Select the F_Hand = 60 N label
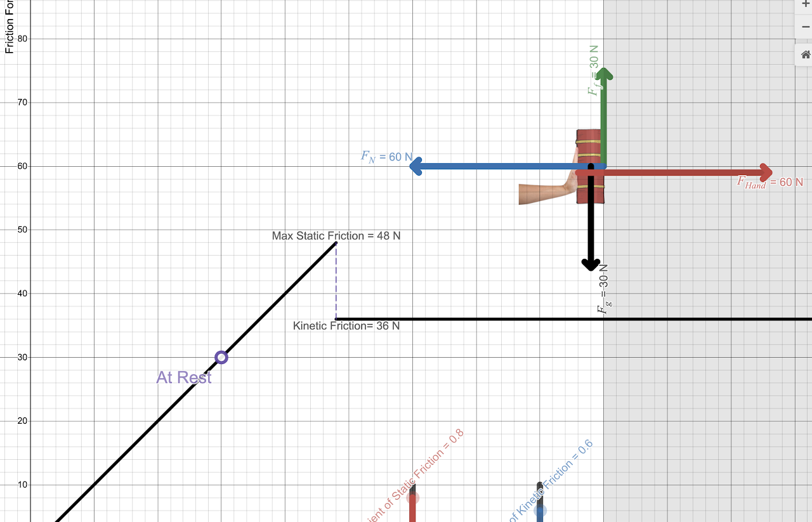The height and width of the screenshot is (522, 812). tap(769, 183)
